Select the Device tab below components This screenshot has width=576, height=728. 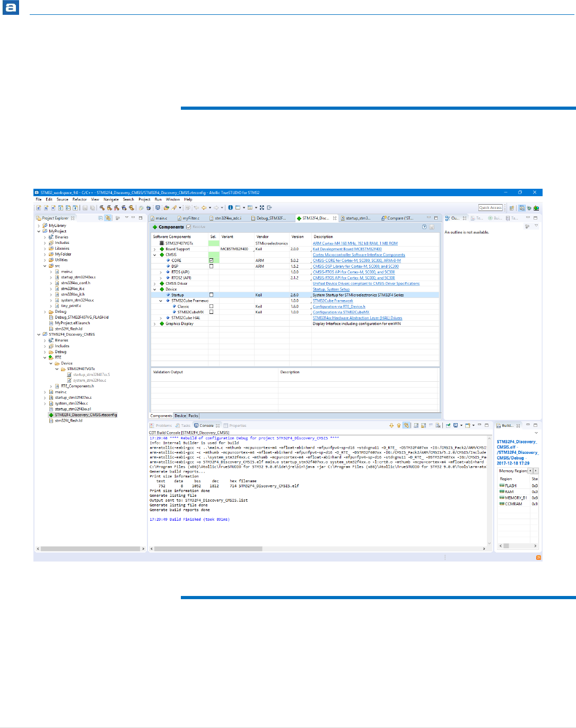tap(180, 416)
